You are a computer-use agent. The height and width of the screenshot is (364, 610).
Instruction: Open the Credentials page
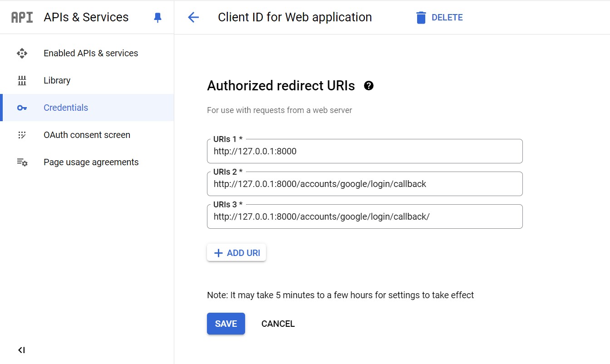coord(65,108)
